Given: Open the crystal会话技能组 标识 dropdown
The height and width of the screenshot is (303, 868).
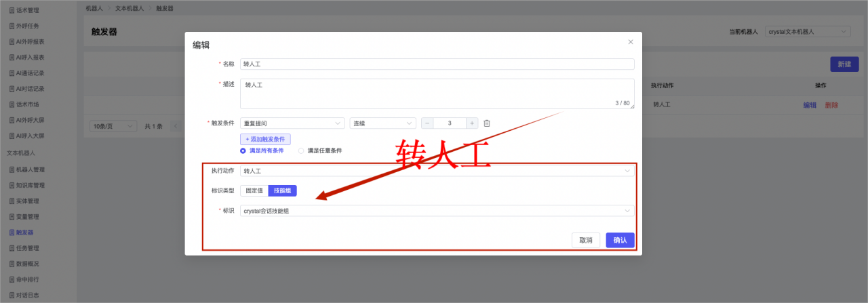Looking at the screenshot, I should (437, 211).
